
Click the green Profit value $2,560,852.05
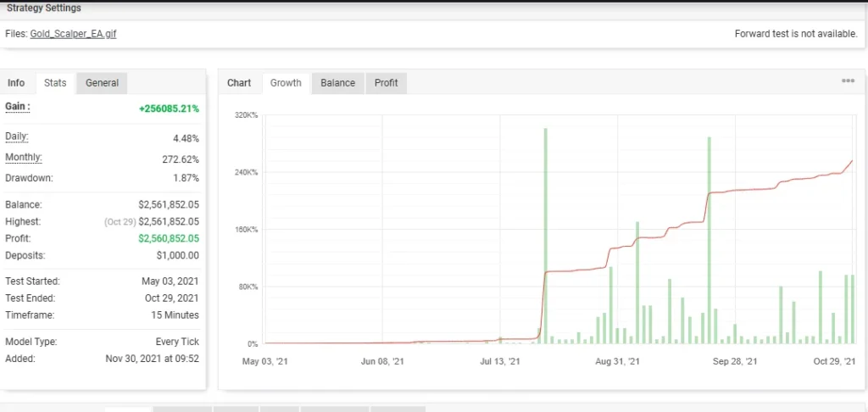169,238
